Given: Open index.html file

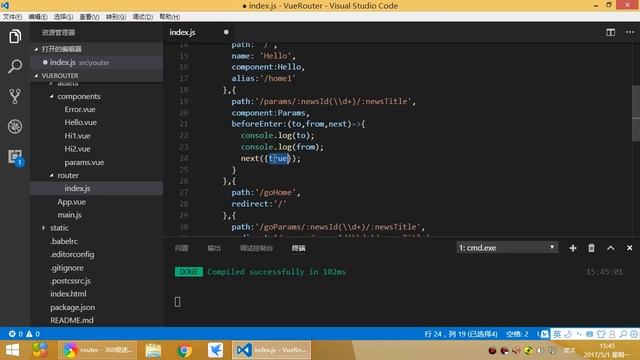Looking at the screenshot, I should (68, 294).
